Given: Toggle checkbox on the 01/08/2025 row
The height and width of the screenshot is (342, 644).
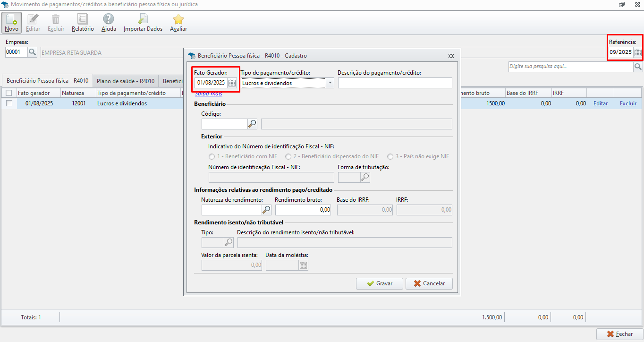Looking at the screenshot, I should point(9,103).
